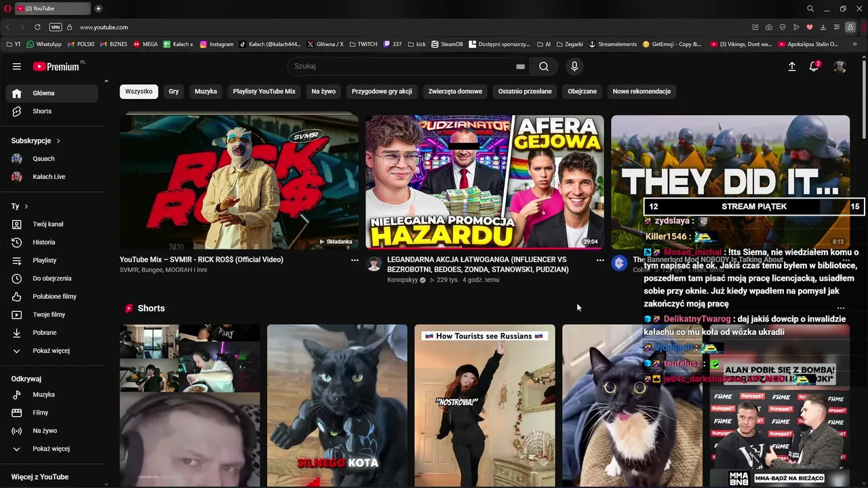Viewport: 868px width, 488px height.
Task: Open the snapshot camera icon in address bar
Action: pos(768,27)
